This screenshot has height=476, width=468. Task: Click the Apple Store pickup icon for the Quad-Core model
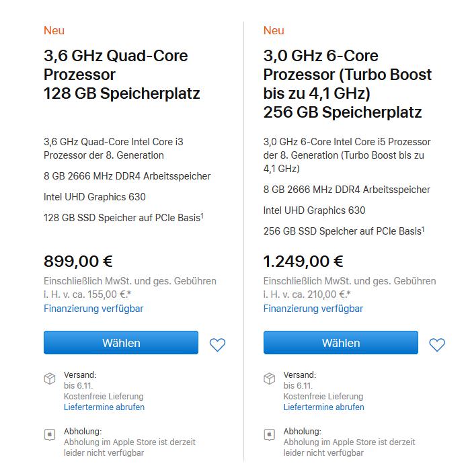pos(50,435)
